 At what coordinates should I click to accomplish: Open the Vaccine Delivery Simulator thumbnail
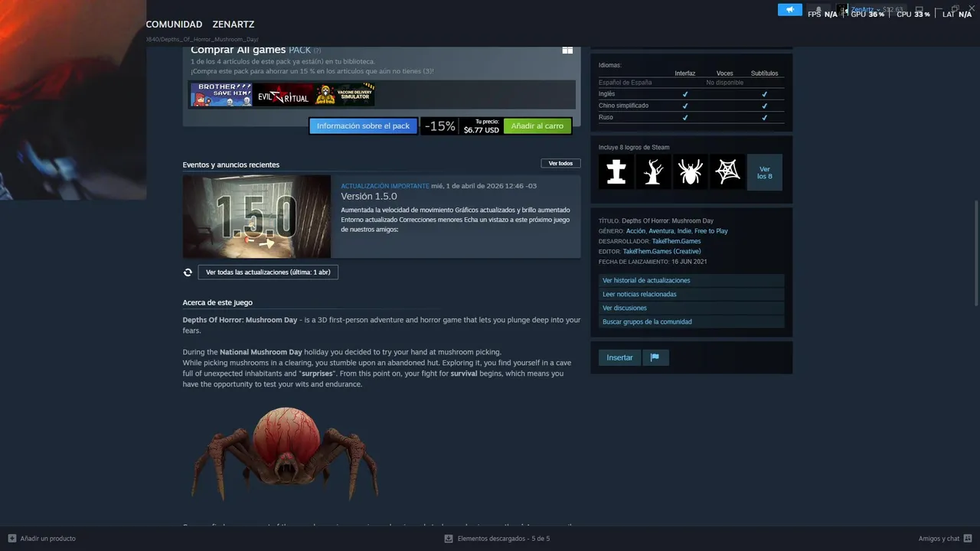tap(345, 94)
